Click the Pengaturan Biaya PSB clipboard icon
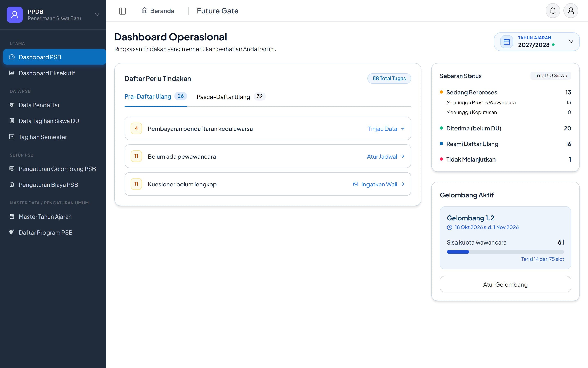 click(12, 184)
